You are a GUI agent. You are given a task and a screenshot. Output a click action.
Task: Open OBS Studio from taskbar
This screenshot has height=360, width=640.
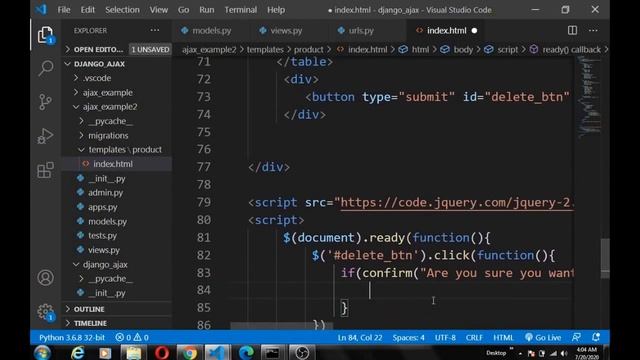[x=302, y=353]
